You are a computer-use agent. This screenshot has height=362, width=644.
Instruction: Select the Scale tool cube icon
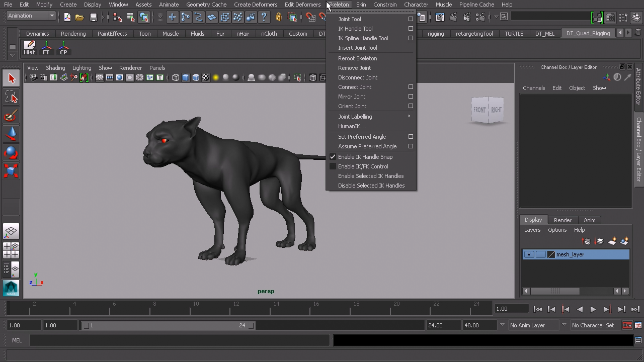click(x=11, y=171)
